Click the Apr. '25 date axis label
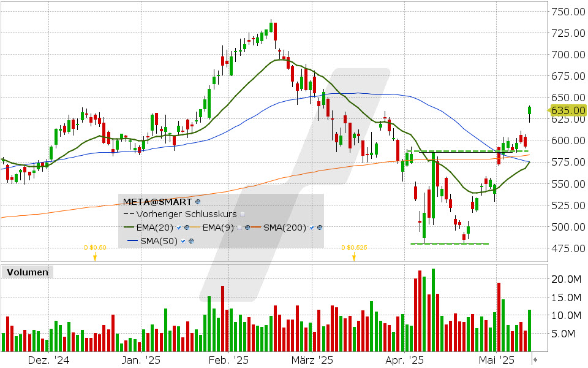Viewport: 588px width, 368px height. pyautogui.click(x=405, y=360)
